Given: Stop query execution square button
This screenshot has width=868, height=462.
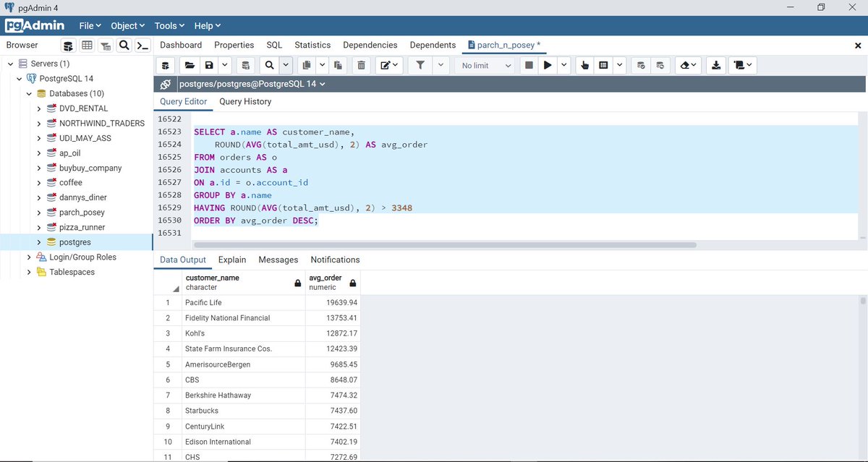Looking at the screenshot, I should click(529, 65).
